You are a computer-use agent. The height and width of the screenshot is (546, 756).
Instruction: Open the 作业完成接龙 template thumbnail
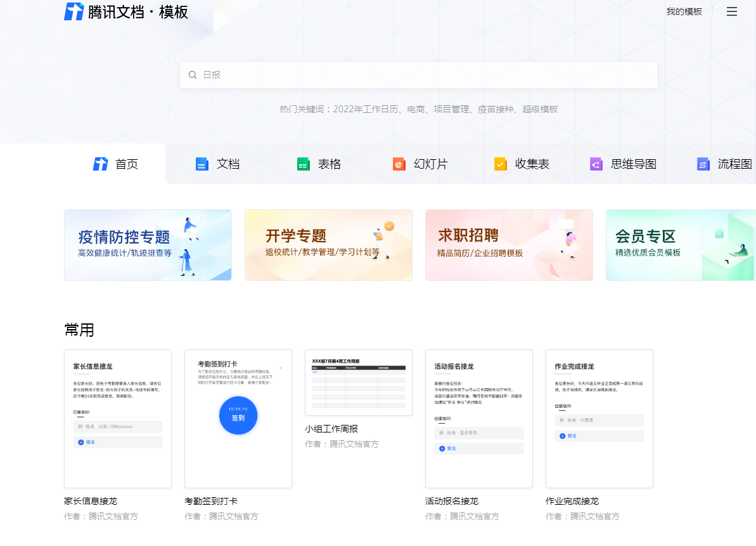tap(599, 419)
